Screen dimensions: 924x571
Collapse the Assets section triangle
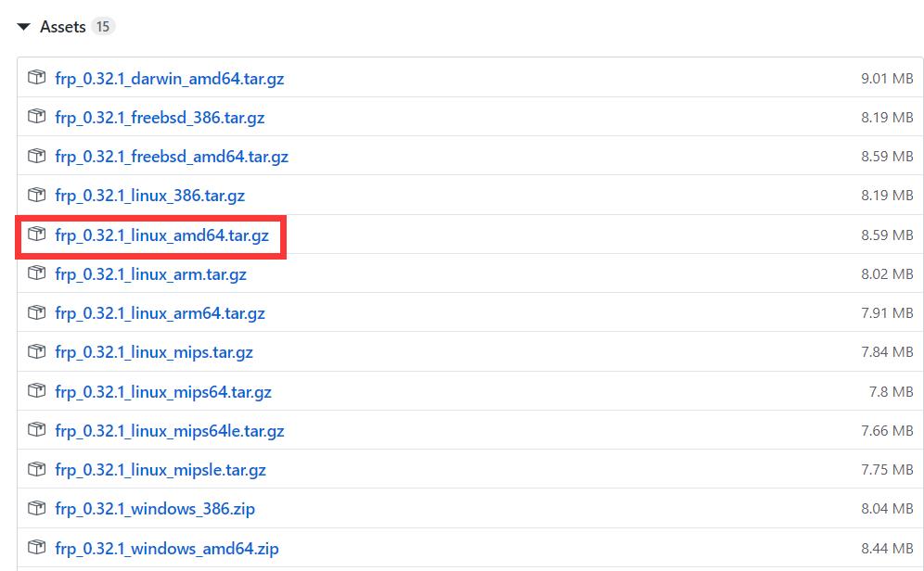pyautogui.click(x=23, y=27)
